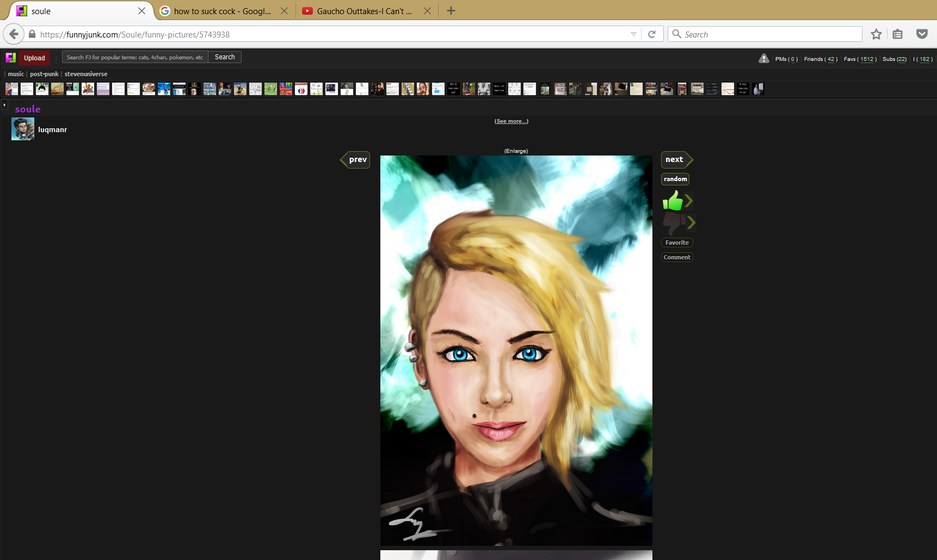Bookmark this page with star icon

(x=876, y=34)
